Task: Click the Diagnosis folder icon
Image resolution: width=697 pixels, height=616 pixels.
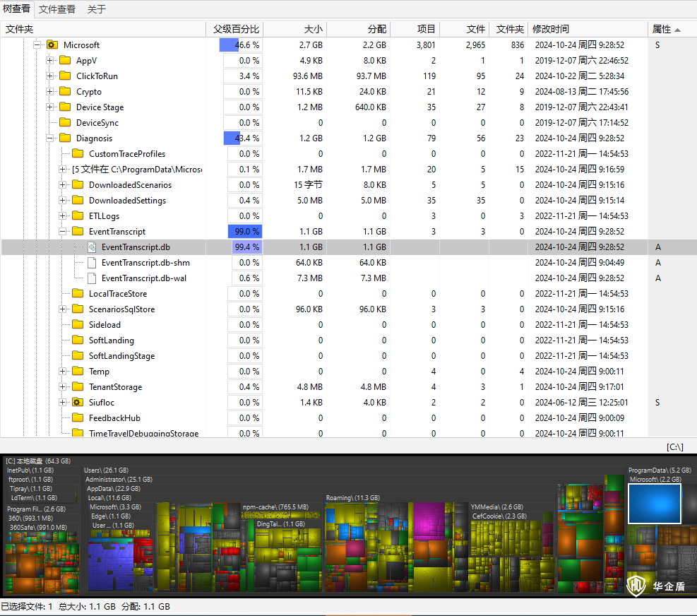Action: click(65, 138)
